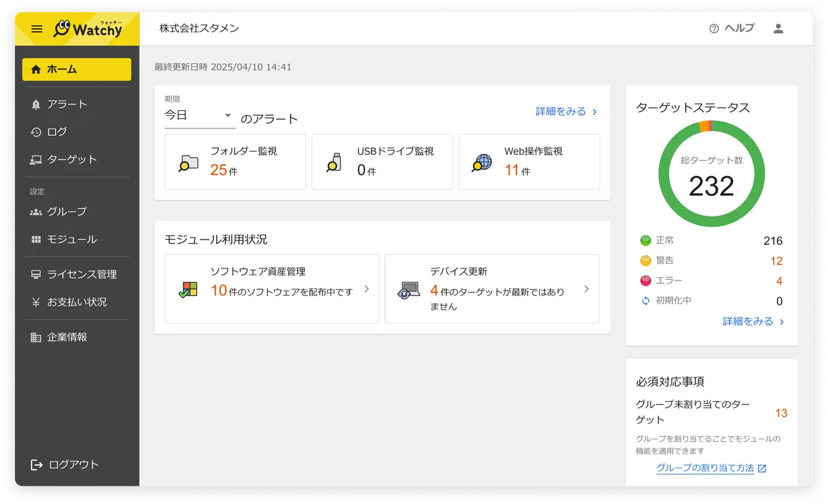This screenshot has height=504, width=828.
Task: Click the external link icon beside グループの割り当て方法
Action: 762,468
